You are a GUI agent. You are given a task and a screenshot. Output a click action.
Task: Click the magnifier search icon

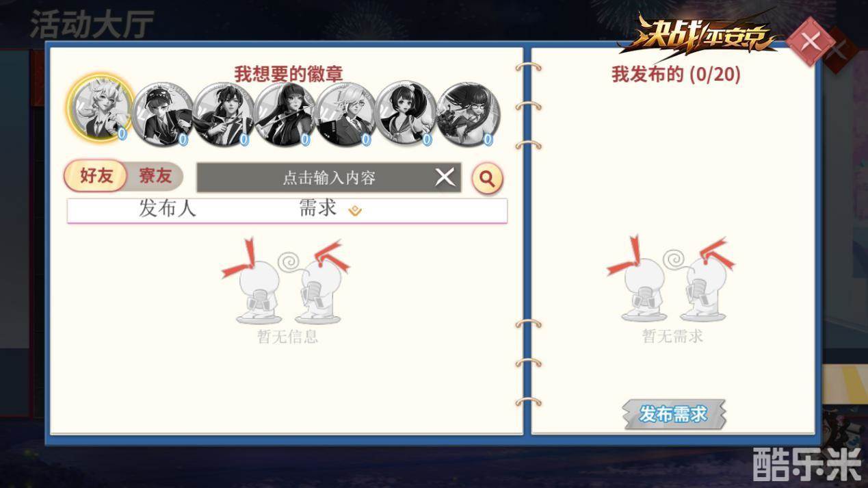tap(487, 179)
